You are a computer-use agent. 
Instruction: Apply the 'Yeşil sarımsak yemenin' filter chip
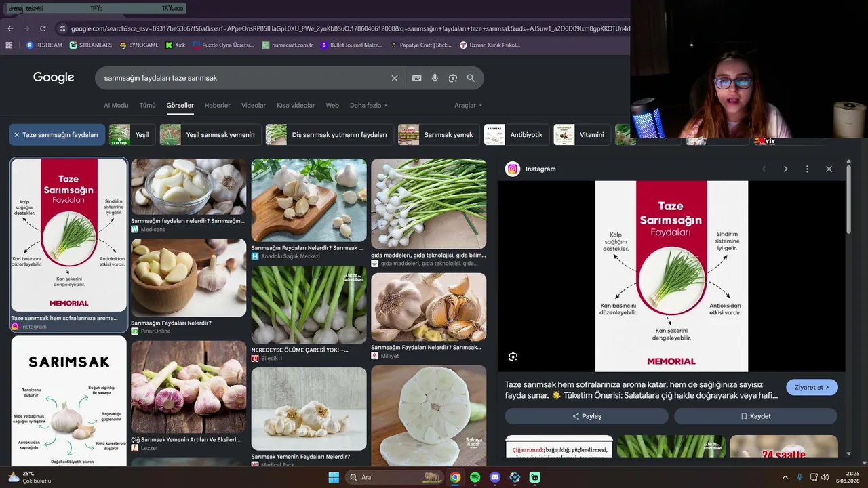(x=210, y=135)
